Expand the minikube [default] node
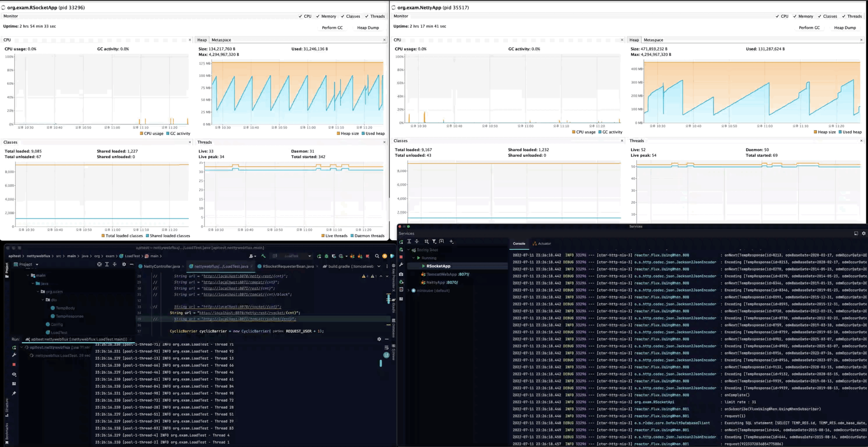 point(408,291)
